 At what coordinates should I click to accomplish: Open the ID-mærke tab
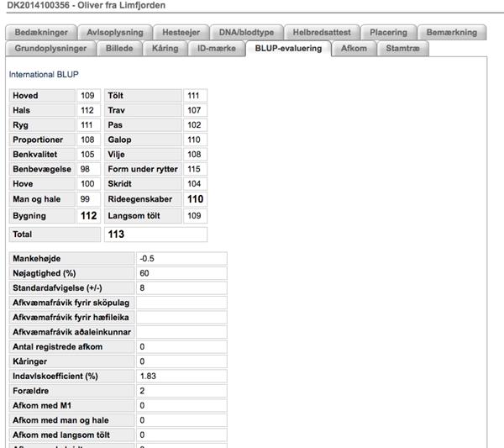pyautogui.click(x=214, y=49)
